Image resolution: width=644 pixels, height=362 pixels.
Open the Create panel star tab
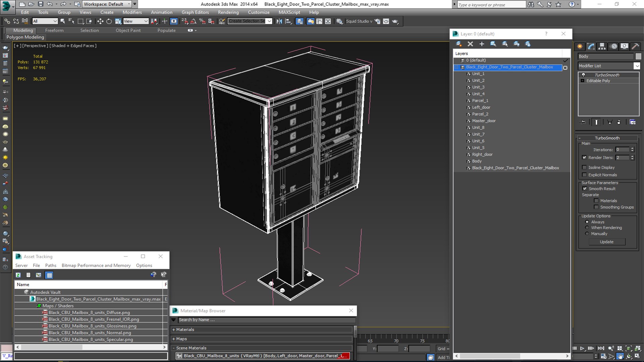[x=580, y=46]
